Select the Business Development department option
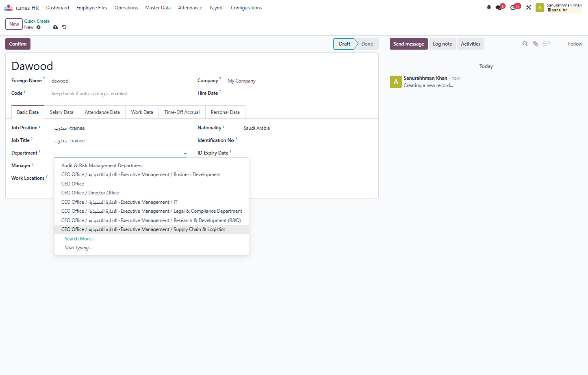Viewport: 588px width, 375px height. [x=152, y=174]
